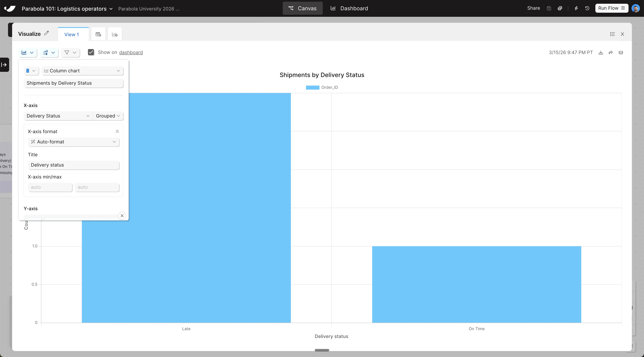Screen dimensions: 644x357
Task: Click the chart timestamp 3/15/26 9:47 PM PT
Action: pyautogui.click(x=571, y=52)
